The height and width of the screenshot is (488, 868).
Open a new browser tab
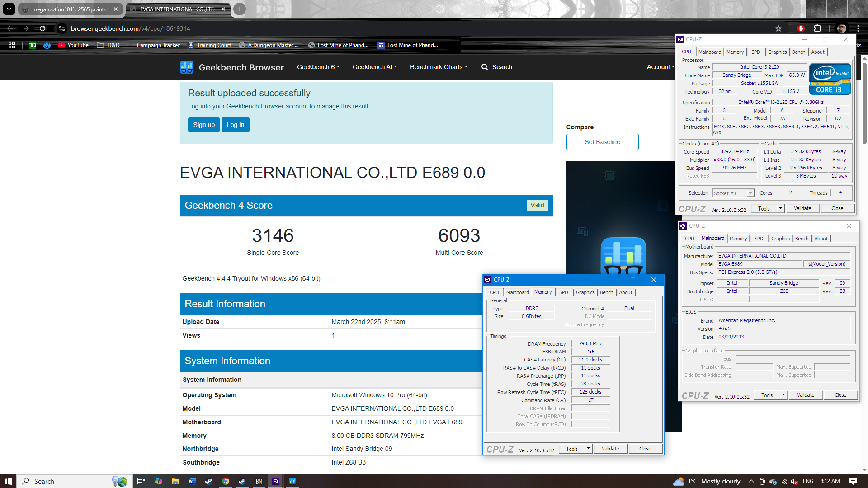click(240, 9)
